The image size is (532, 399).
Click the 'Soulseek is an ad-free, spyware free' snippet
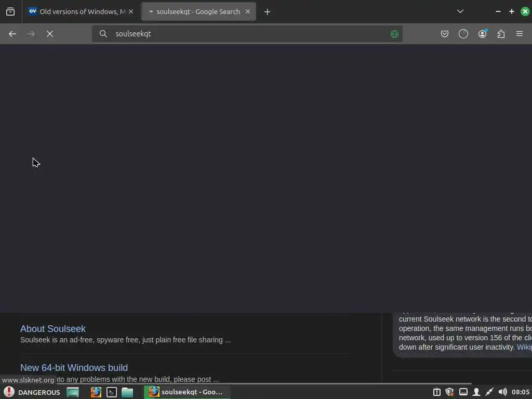click(126, 340)
